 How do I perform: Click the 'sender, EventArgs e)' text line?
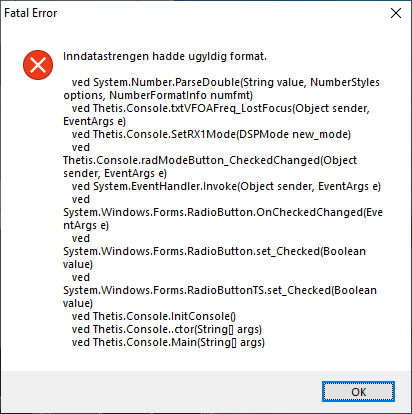tap(115, 173)
